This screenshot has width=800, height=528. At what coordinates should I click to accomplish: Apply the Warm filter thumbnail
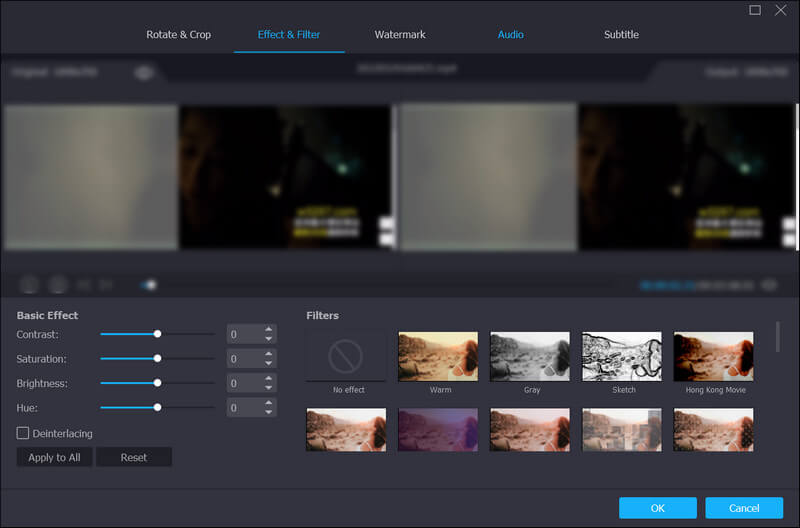tap(438, 356)
